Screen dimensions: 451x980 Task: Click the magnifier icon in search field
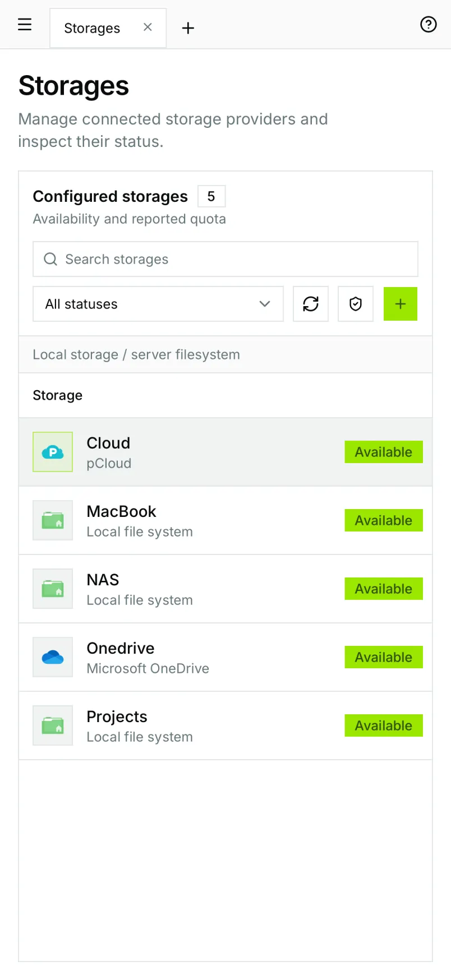[50, 259]
